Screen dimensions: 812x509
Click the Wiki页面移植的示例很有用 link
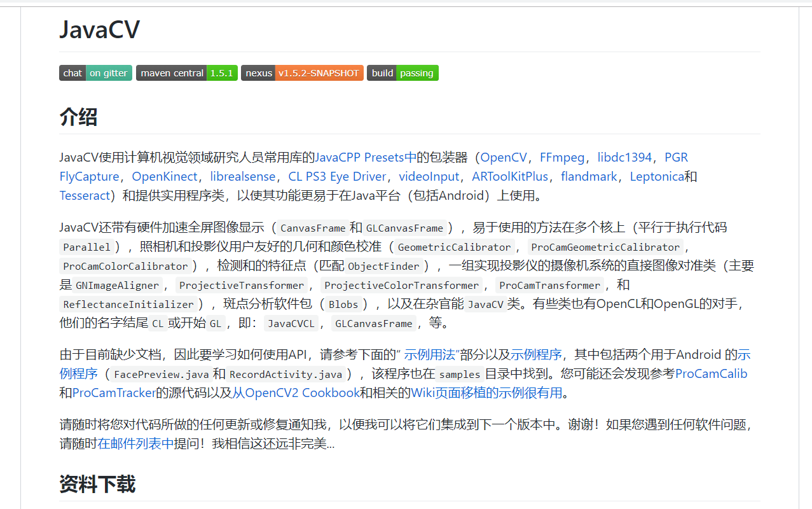[486, 393]
